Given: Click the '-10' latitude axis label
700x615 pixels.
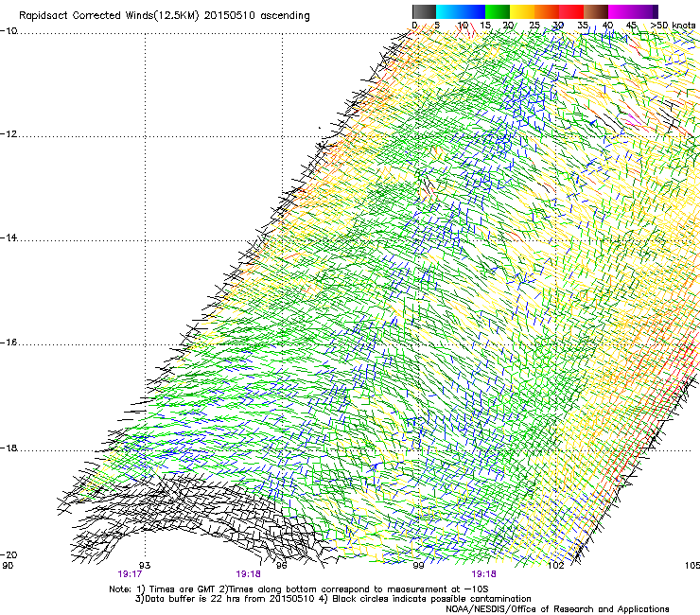Looking at the screenshot, I should 9,31.
